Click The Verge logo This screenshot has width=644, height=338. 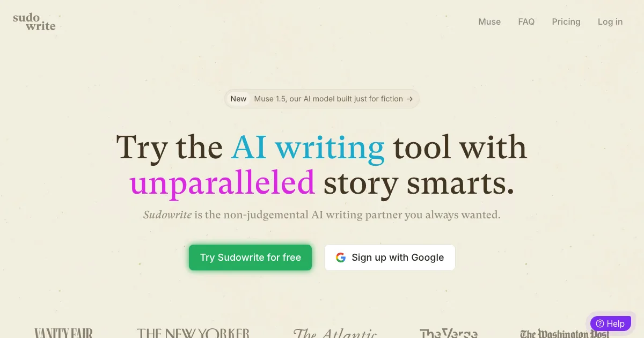pyautogui.click(x=449, y=334)
